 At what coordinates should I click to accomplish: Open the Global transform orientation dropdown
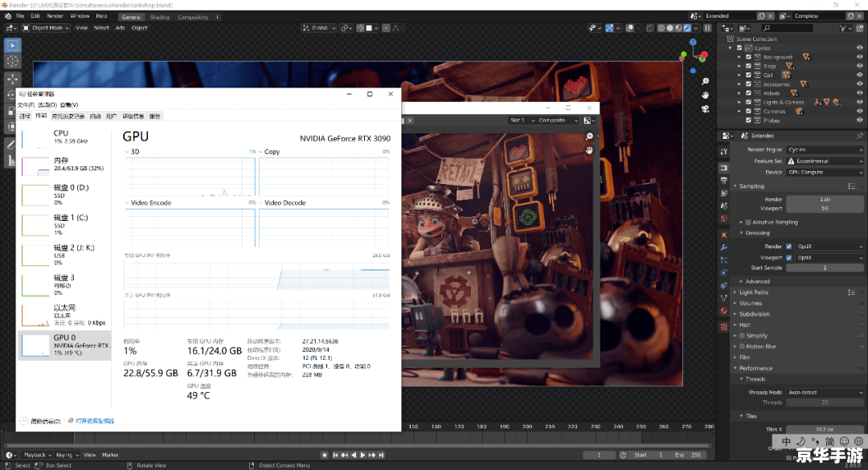tap(319, 27)
